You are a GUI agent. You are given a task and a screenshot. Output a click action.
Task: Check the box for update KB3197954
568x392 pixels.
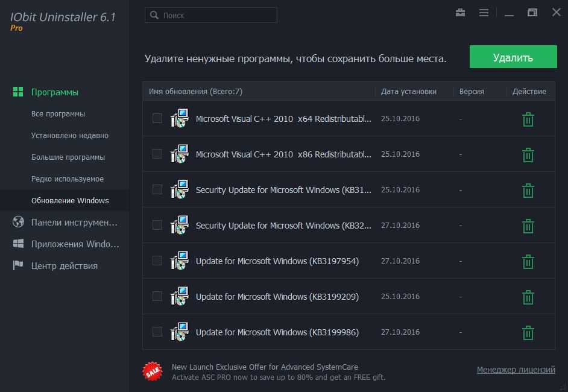coord(157,260)
